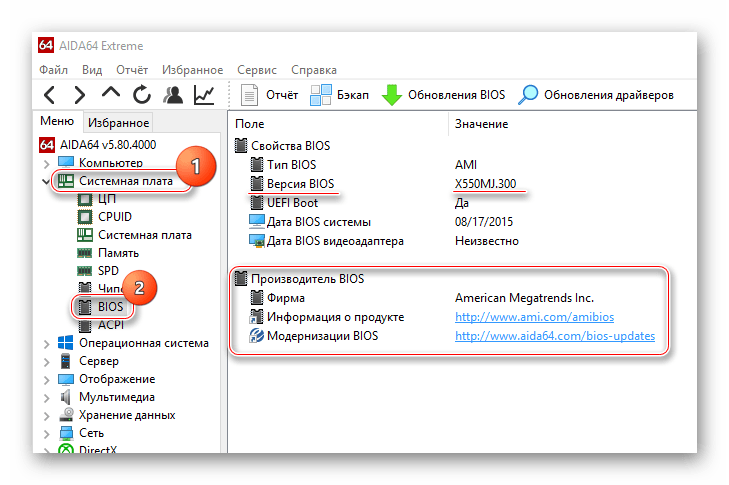Click the Отображение monitor icon

[66, 379]
